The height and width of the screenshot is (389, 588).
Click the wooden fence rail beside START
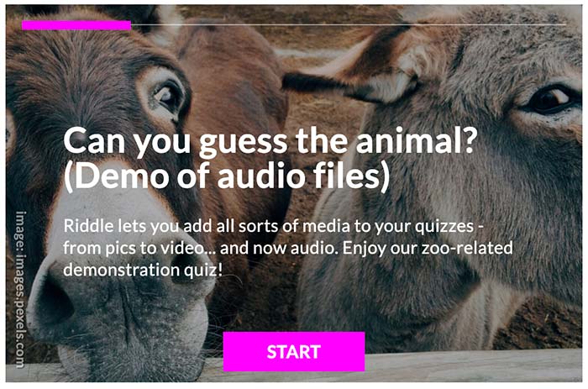tap(473, 363)
